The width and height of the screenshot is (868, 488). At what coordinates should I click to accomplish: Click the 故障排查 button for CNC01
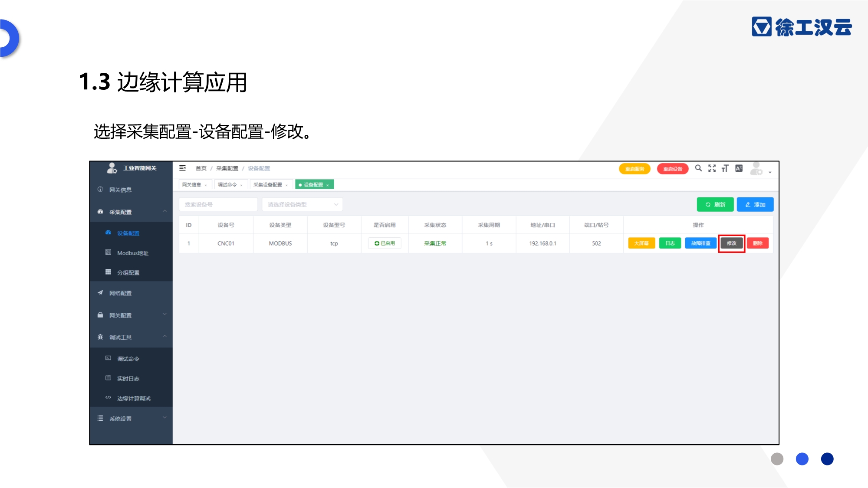pyautogui.click(x=701, y=243)
